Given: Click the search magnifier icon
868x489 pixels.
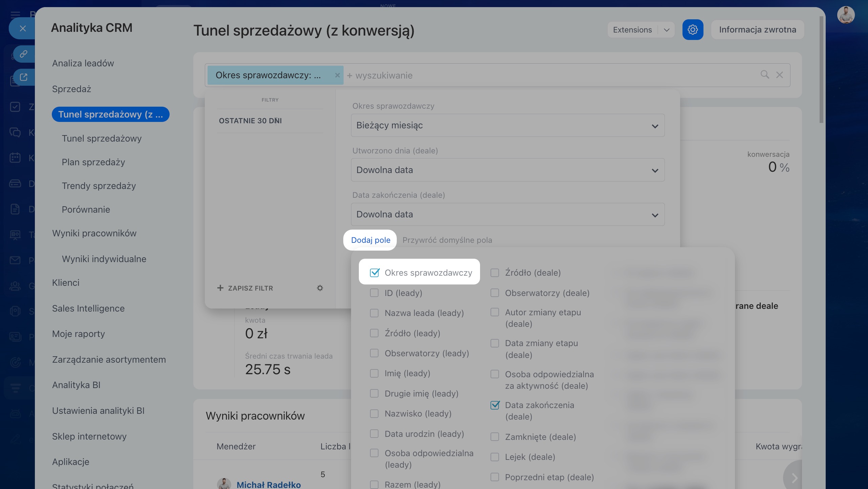Looking at the screenshot, I should point(764,75).
